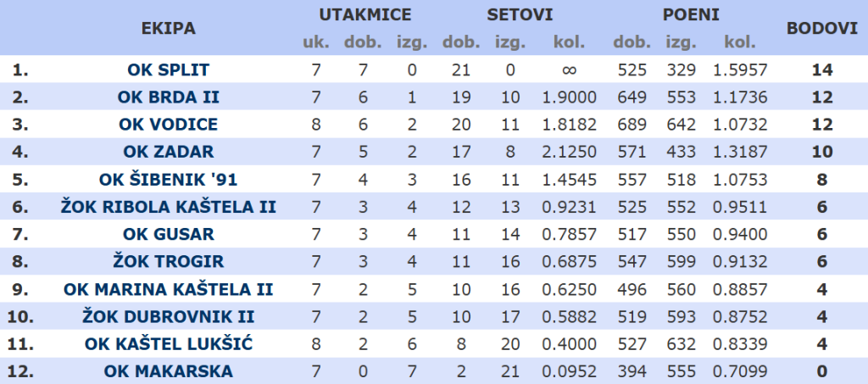This screenshot has height=384, width=868.
Task: Open OK VODICE team page
Action: (168, 125)
